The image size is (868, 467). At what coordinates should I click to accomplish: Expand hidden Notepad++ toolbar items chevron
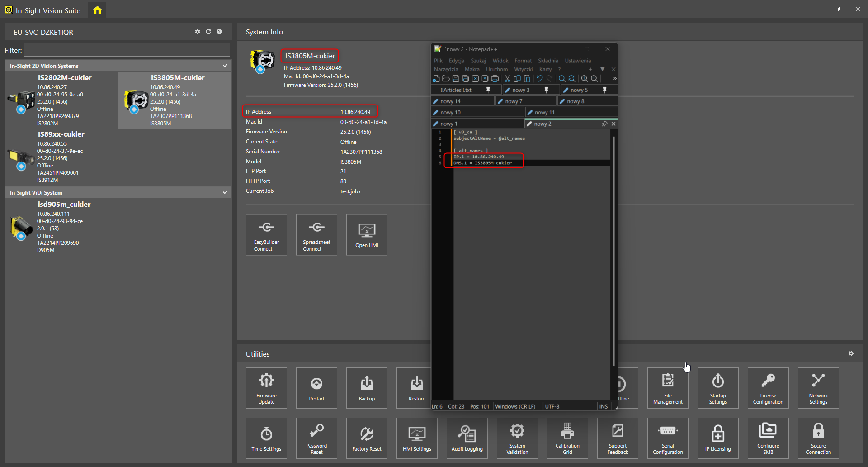point(615,78)
